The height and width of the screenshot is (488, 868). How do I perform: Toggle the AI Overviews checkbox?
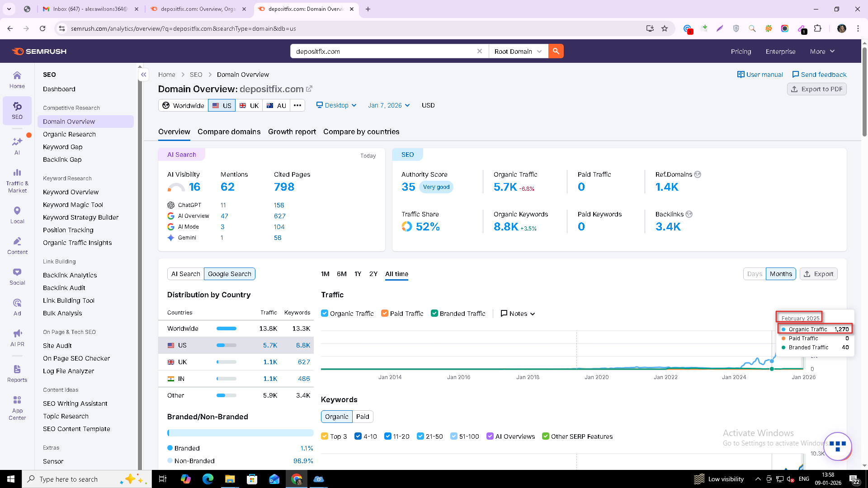point(490,436)
